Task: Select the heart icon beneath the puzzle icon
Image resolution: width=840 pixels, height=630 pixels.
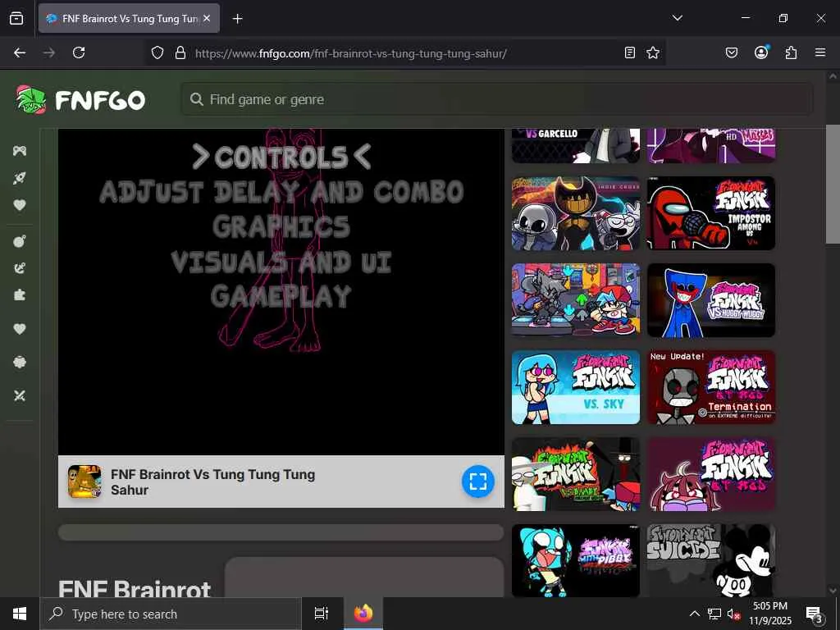Action: coord(20,329)
